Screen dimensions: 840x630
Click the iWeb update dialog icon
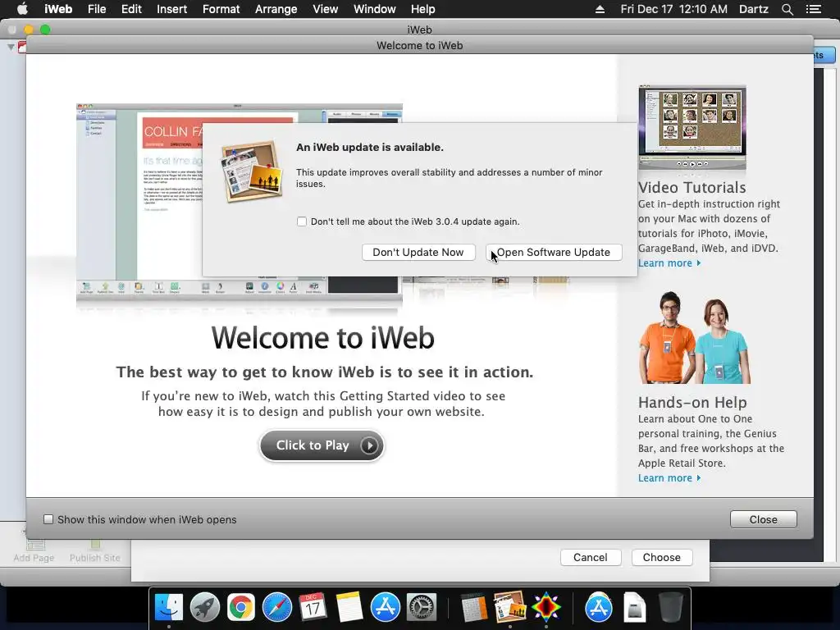coord(252,171)
